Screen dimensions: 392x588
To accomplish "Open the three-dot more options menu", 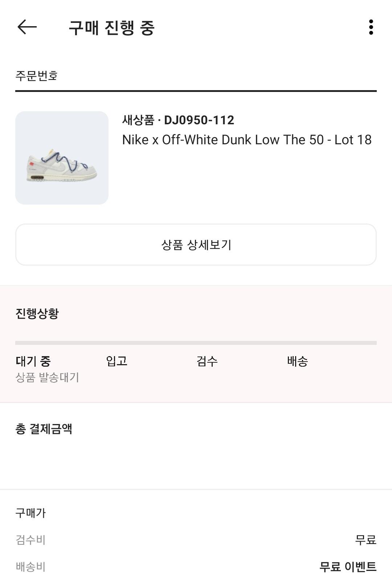I will (x=371, y=27).
